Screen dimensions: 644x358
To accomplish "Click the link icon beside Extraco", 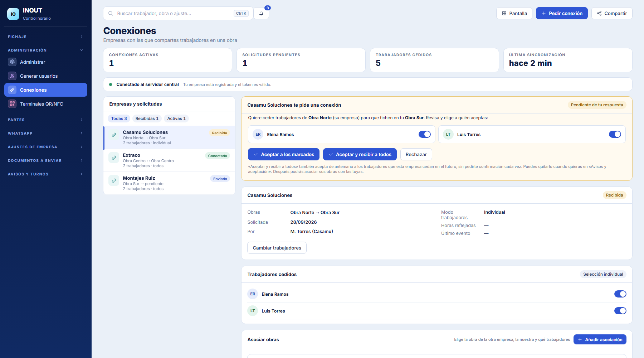I will point(114,158).
